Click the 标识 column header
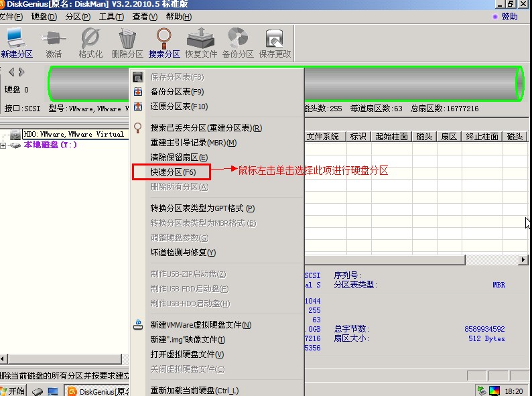Screen dimensions: 532x396 (358, 137)
